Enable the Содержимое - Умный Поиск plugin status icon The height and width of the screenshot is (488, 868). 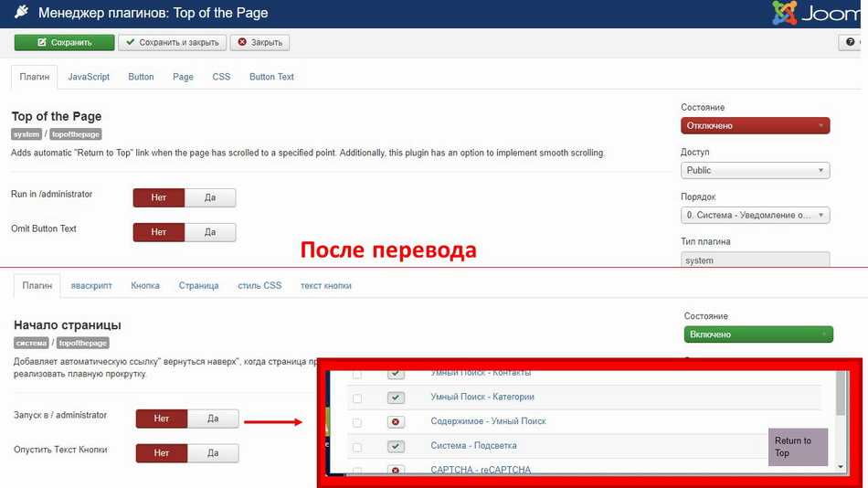tap(396, 422)
